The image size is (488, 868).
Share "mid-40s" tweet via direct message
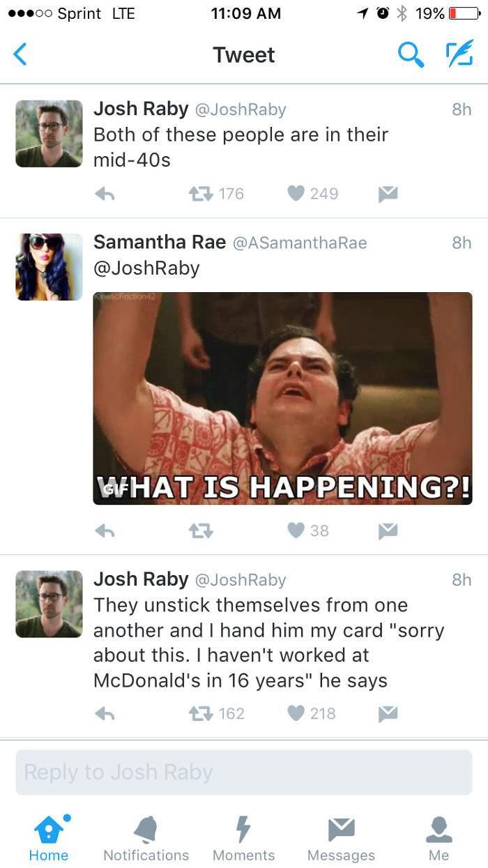(x=388, y=195)
